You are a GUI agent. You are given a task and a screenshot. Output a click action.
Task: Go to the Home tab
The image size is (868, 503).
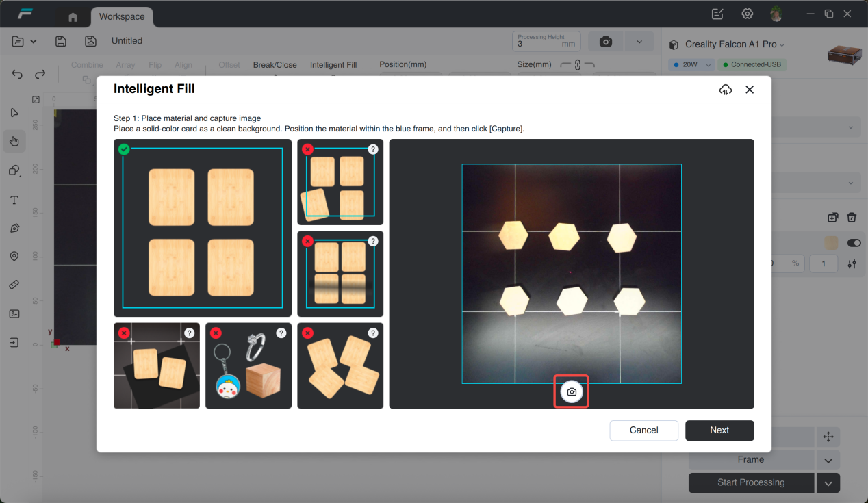(73, 17)
